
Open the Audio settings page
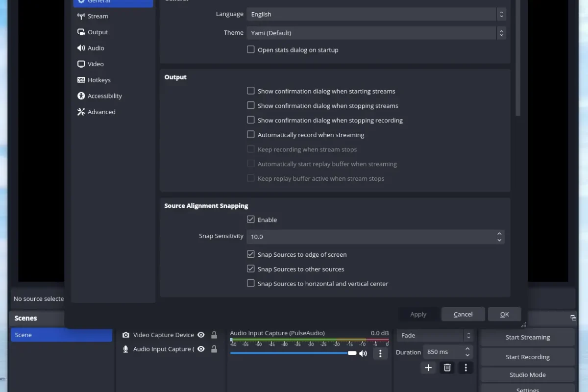pyautogui.click(x=113, y=48)
